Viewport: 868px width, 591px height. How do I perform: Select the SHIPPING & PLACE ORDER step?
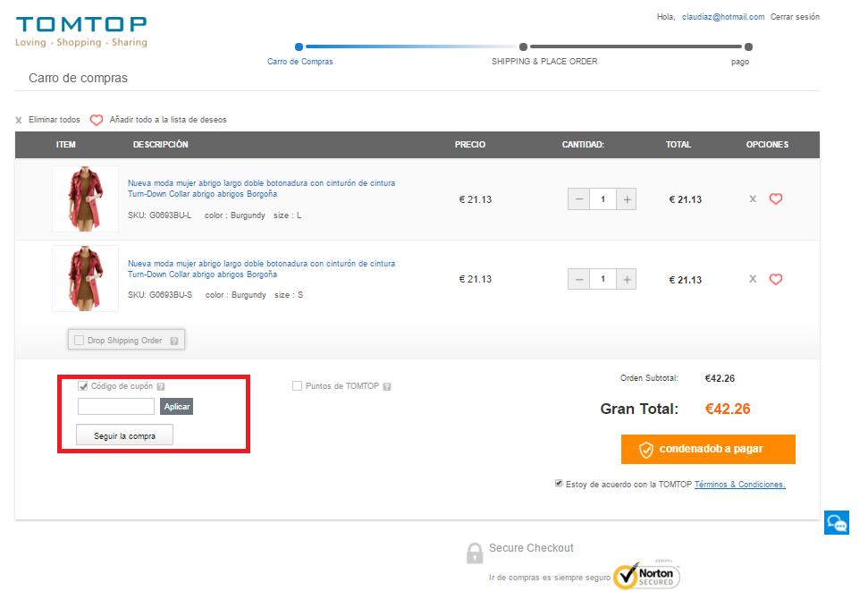click(544, 62)
